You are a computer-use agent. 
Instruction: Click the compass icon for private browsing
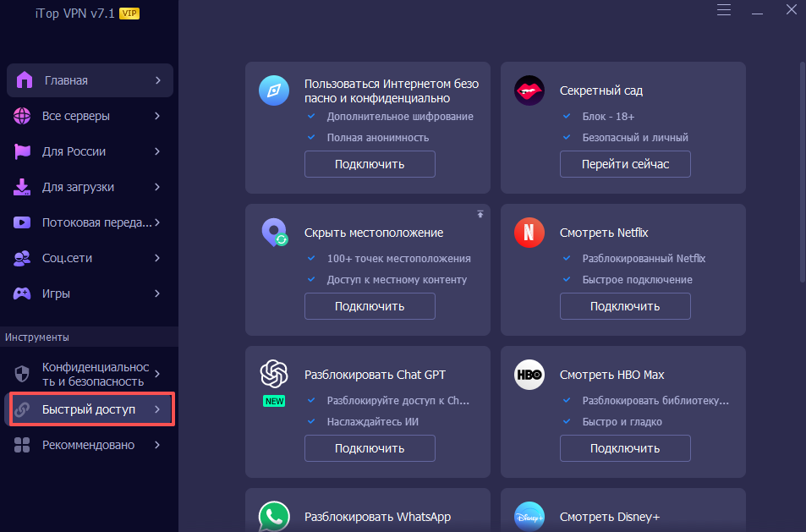274,90
